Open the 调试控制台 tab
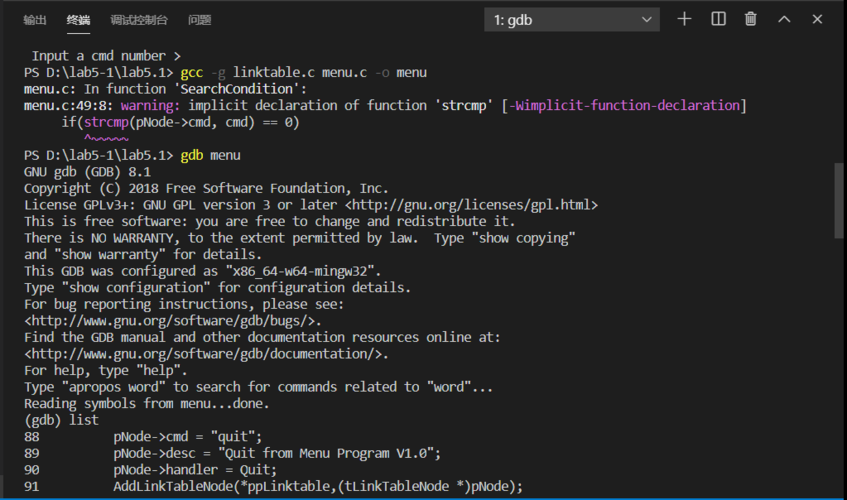Image resolution: width=847 pixels, height=500 pixels. tap(139, 20)
